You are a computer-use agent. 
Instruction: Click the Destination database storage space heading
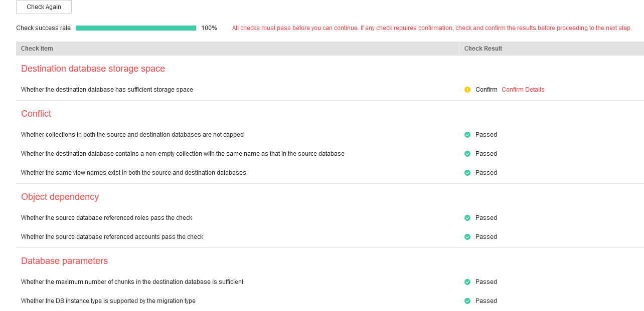tap(93, 69)
